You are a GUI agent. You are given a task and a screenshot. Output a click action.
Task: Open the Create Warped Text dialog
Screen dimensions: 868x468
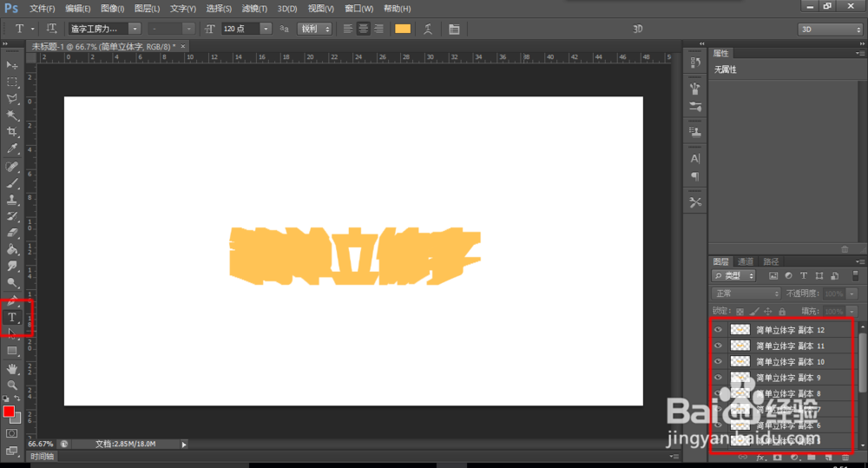click(428, 29)
